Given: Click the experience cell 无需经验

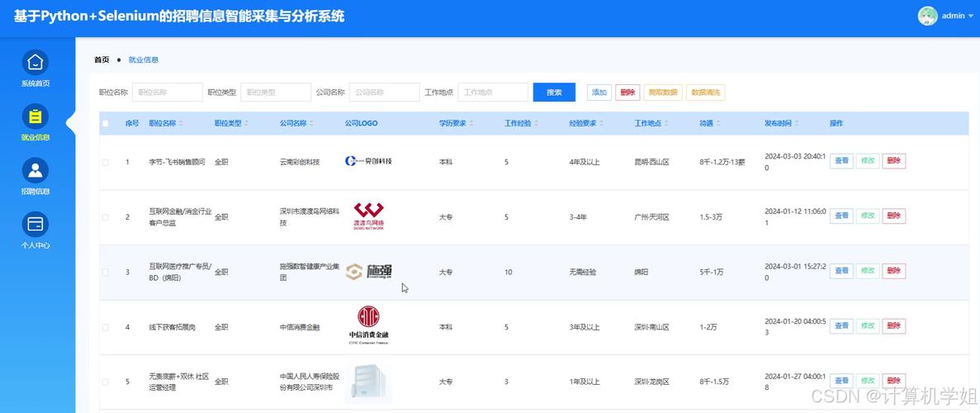Looking at the screenshot, I should 583,273.
